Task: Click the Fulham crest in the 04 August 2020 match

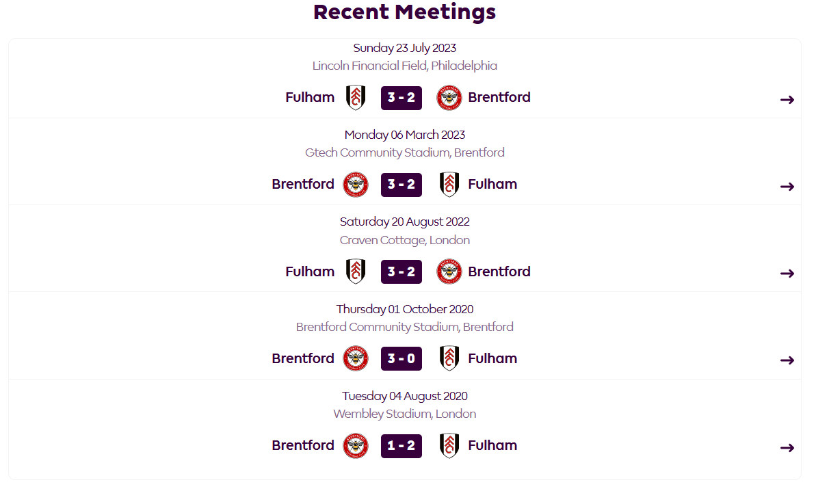Action: coord(449,446)
